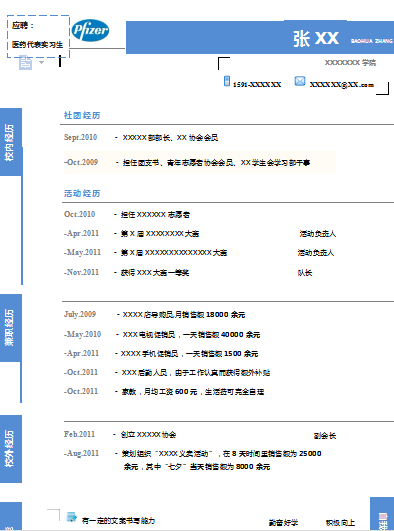Click the 积极向上 text
The width and height of the screenshot is (394, 531).
coord(340,523)
